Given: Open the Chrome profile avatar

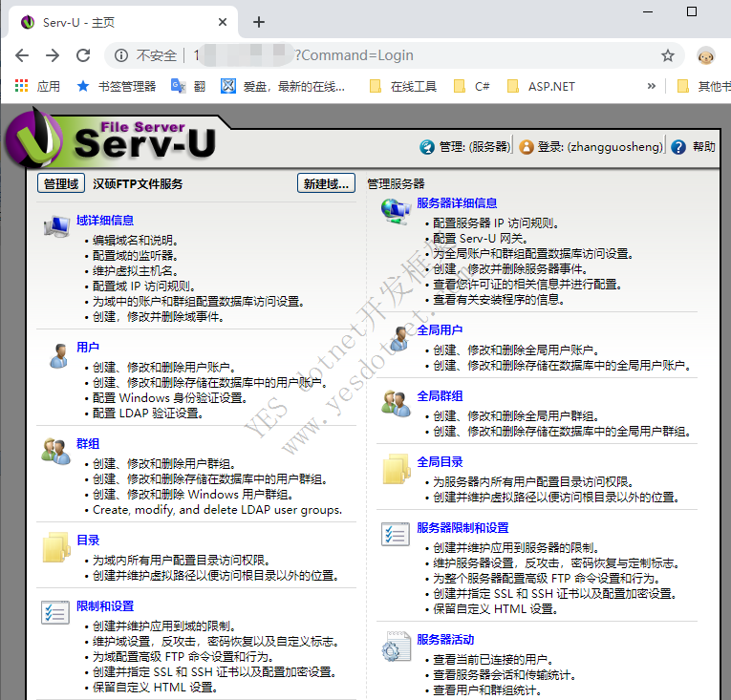Looking at the screenshot, I should (x=706, y=55).
